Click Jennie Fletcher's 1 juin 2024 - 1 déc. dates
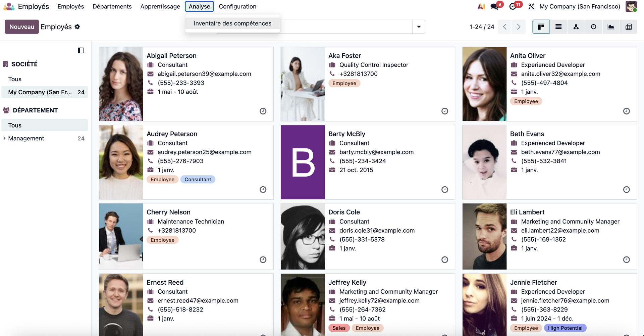The height and width of the screenshot is (336, 644). pyautogui.click(x=547, y=319)
